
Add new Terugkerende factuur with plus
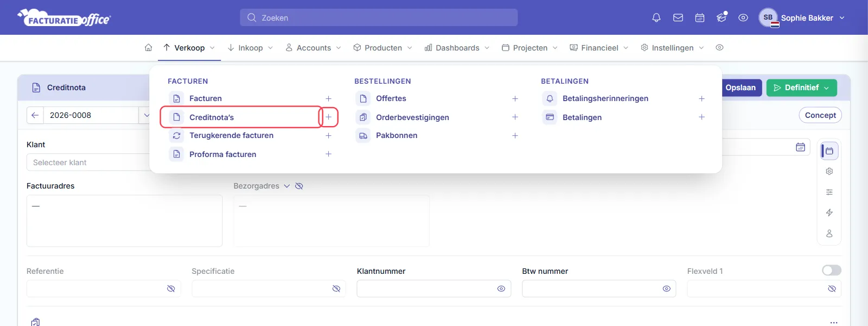[328, 135]
